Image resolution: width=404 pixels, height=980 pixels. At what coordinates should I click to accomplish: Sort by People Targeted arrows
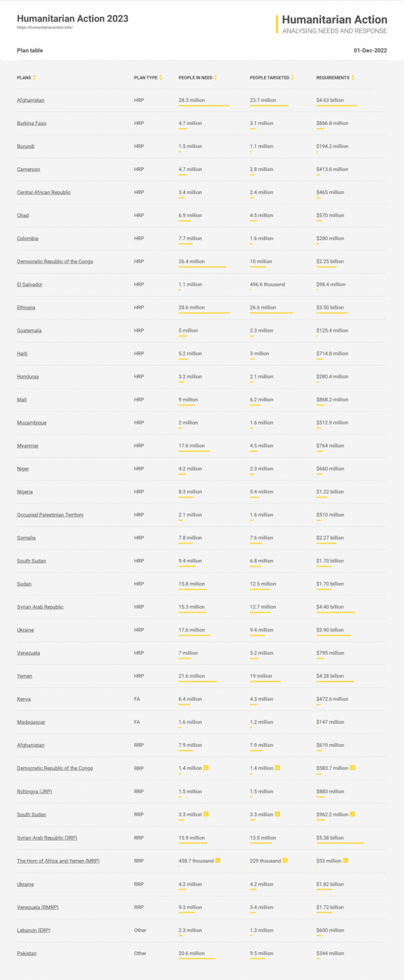[292, 77]
